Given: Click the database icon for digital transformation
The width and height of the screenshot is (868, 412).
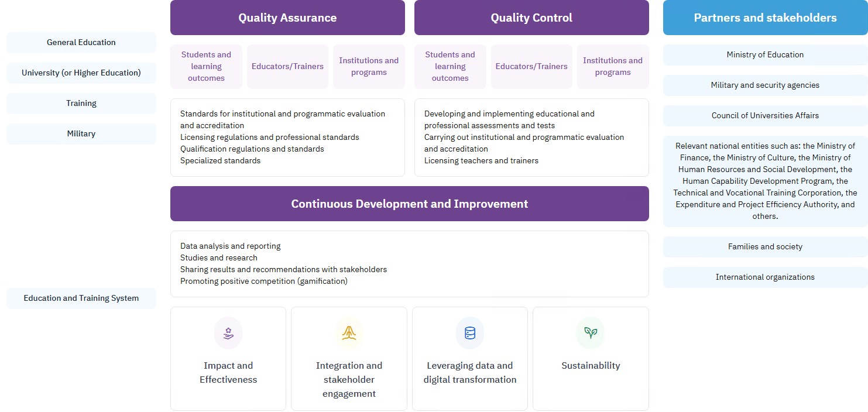Looking at the screenshot, I should 470,333.
